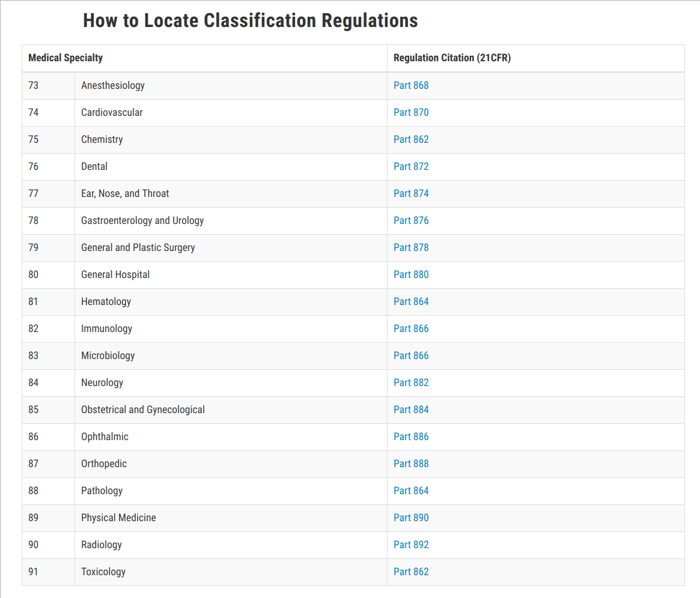Open the Part 888 Orthopedic link
The image size is (700, 598).
(411, 464)
